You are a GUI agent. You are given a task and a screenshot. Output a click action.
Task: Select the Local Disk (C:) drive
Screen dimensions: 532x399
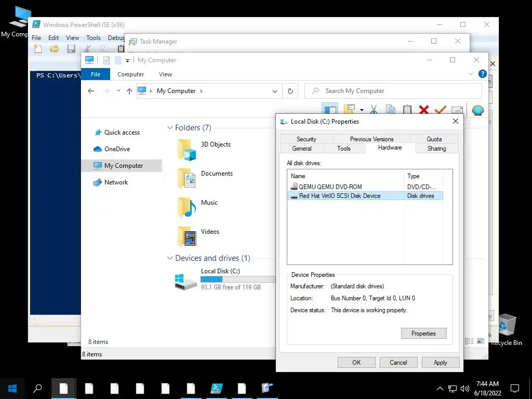point(224,279)
